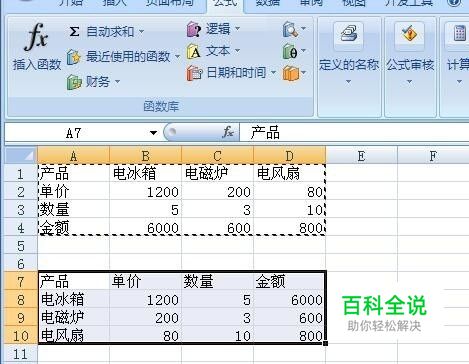Expand the 公式审核 group arrow
This screenshot has width=469, height=364.
coord(409,81)
